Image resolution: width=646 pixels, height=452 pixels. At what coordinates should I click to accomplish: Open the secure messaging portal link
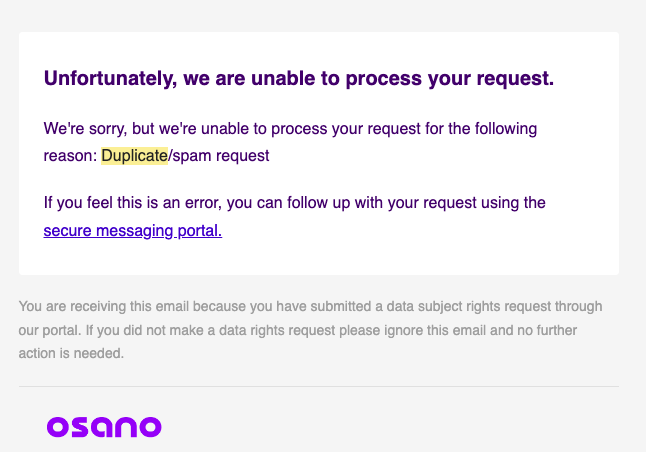[132, 230]
